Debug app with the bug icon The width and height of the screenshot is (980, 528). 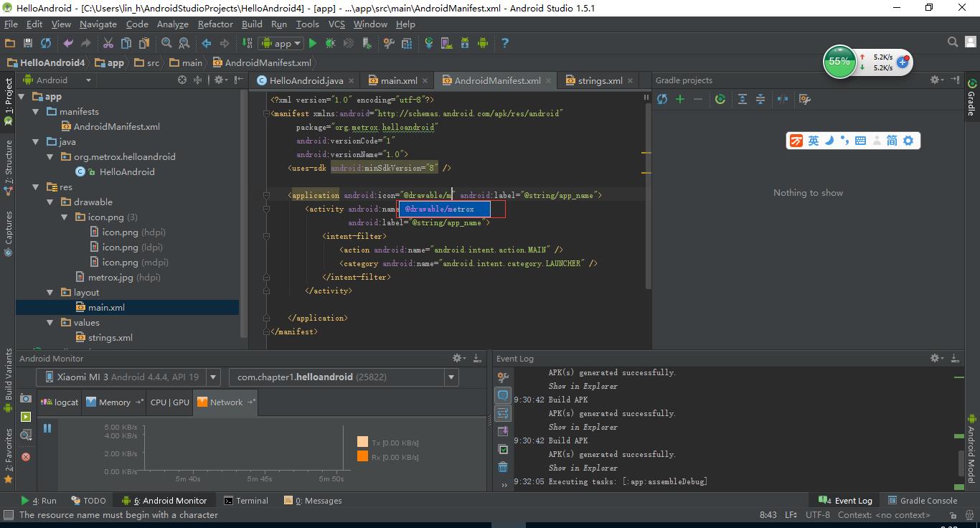[x=330, y=43]
